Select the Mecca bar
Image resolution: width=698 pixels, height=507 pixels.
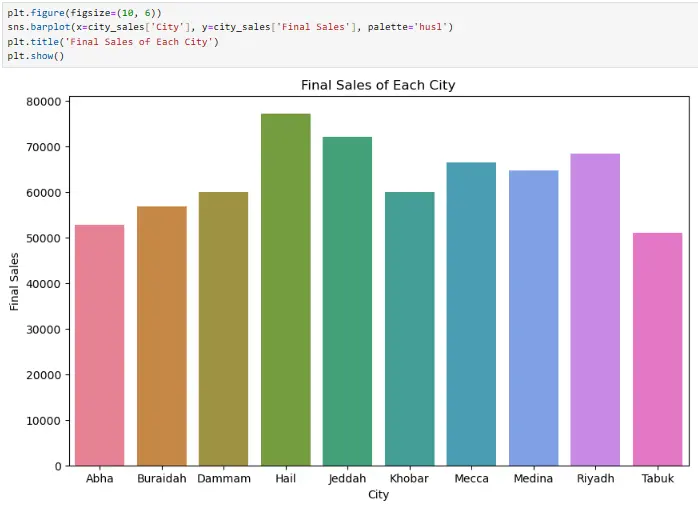click(471, 314)
